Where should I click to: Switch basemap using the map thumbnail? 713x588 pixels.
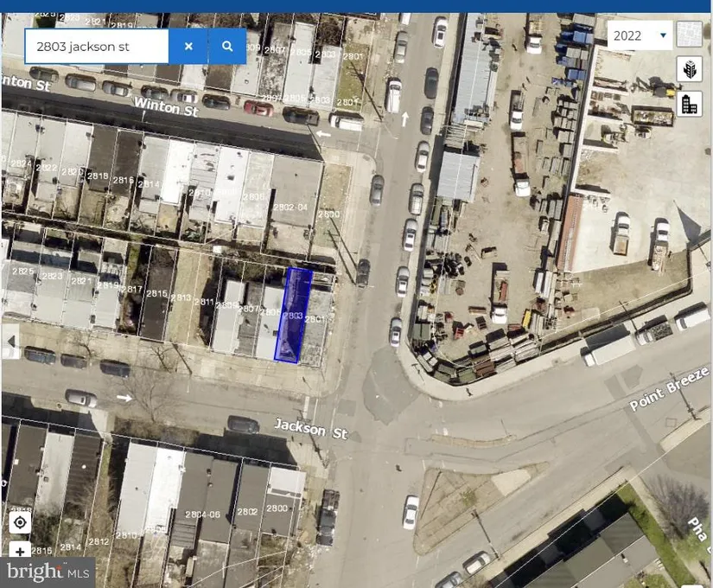(689, 35)
